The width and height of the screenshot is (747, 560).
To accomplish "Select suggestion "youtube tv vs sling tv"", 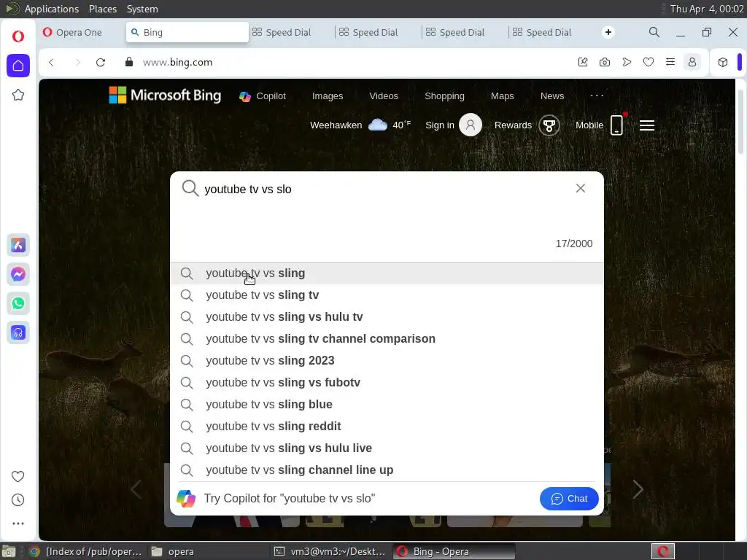I will (x=387, y=295).
